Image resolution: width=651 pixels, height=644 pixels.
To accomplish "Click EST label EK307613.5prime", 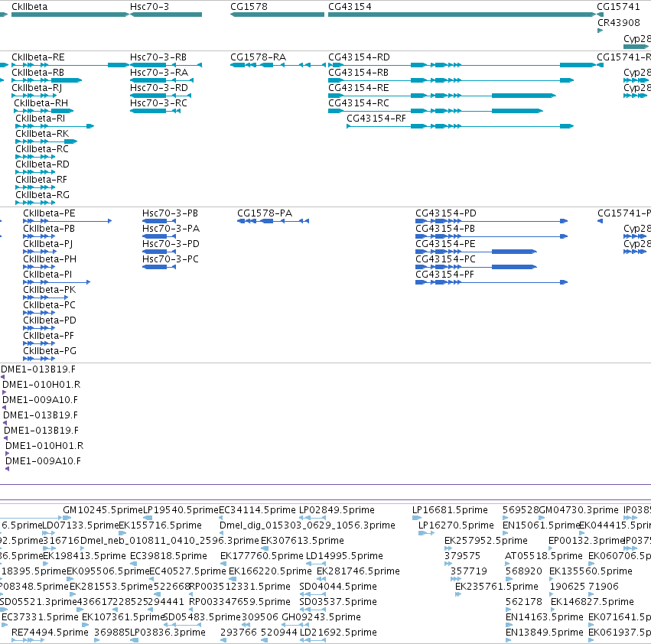I will point(303,541).
